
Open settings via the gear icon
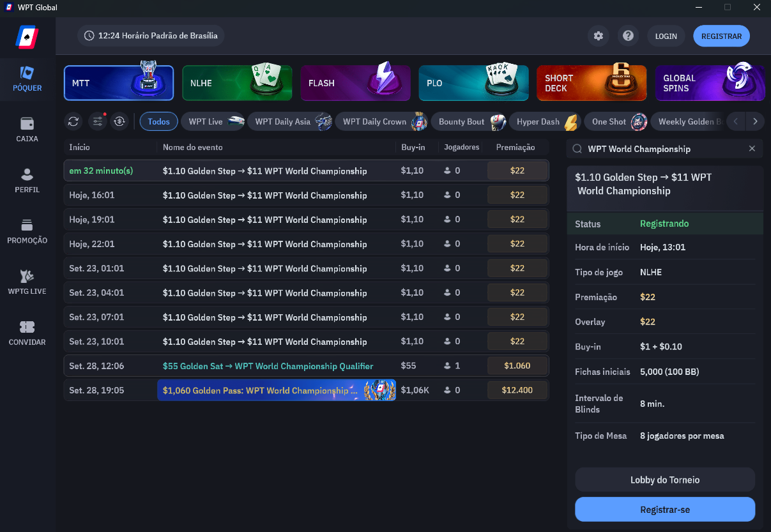pyautogui.click(x=599, y=36)
